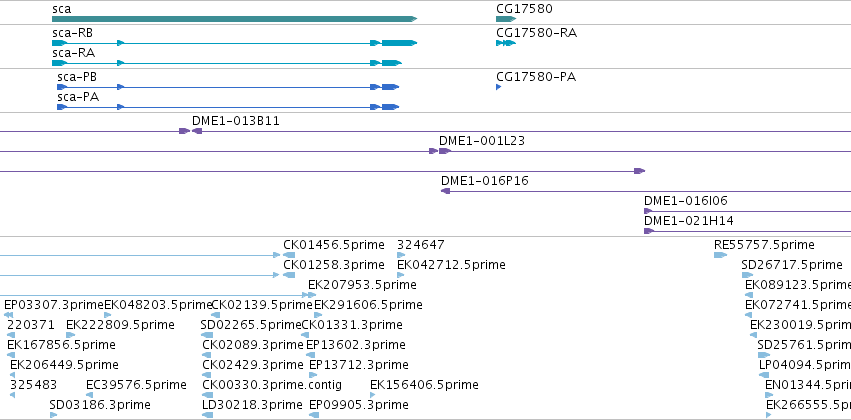Select the 325483 feature label
This screenshot has width=851, height=420.
pos(34,385)
